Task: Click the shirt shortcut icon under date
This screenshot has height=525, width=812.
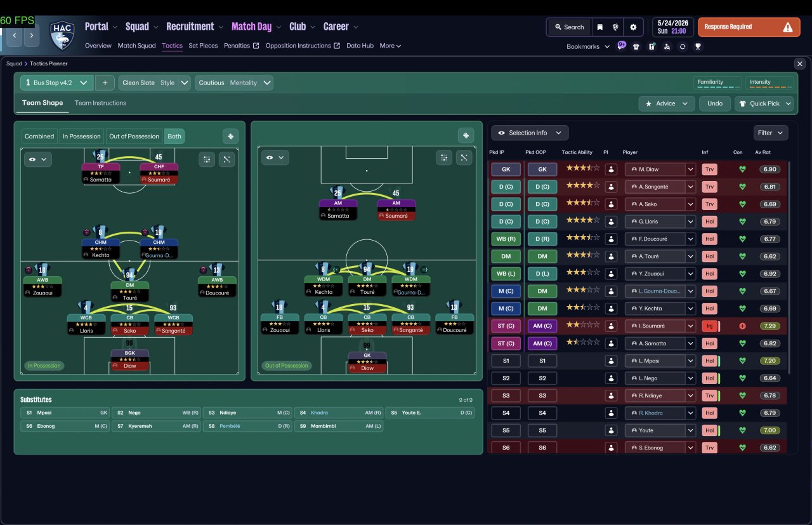Action: 636,46
